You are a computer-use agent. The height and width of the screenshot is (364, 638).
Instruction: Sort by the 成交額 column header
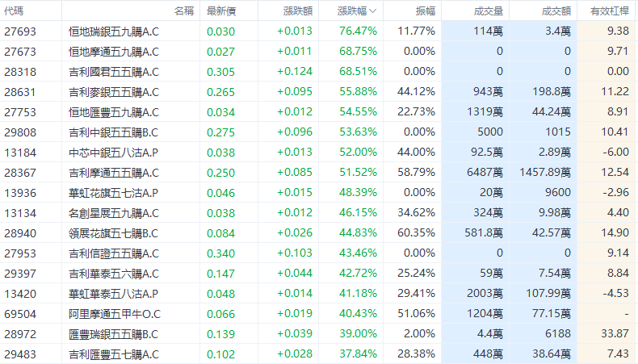553,11
